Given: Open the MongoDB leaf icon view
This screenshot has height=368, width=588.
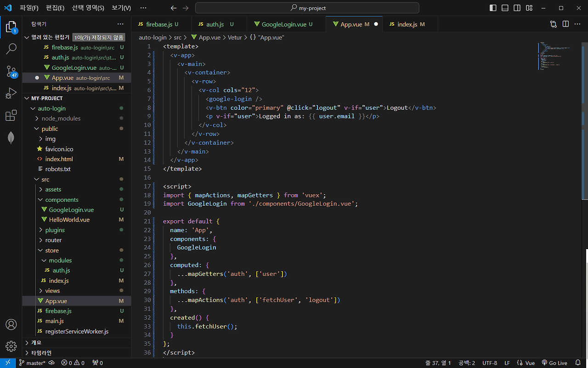Looking at the screenshot, I should 11,138.
